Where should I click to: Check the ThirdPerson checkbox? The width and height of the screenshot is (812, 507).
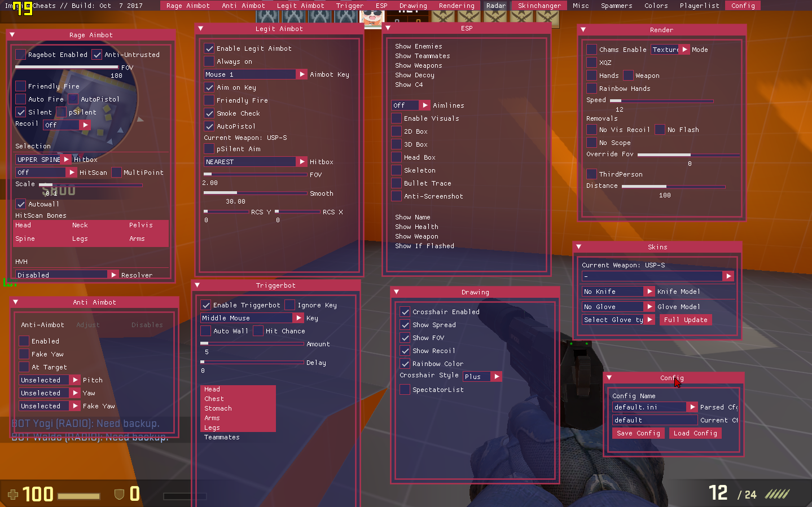[591, 174]
